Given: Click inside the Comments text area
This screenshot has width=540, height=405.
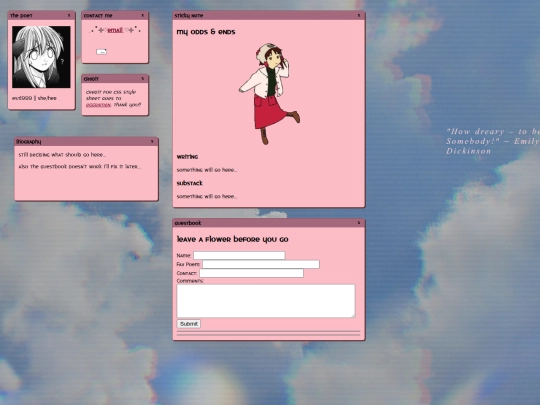Looking at the screenshot, I should tap(266, 301).
